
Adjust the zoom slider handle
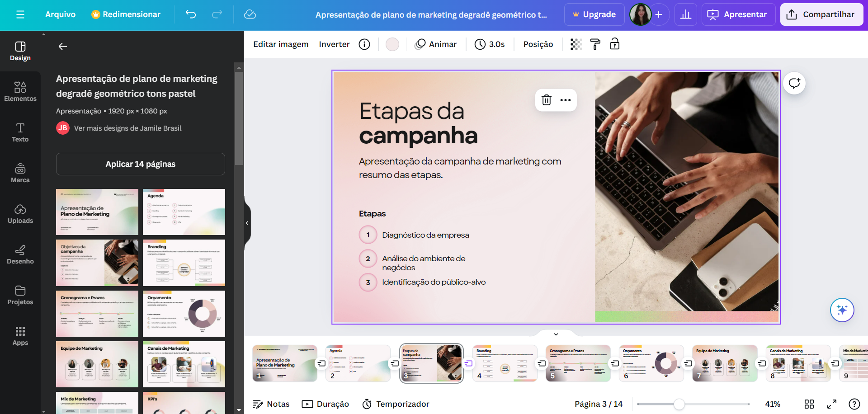[679, 404]
